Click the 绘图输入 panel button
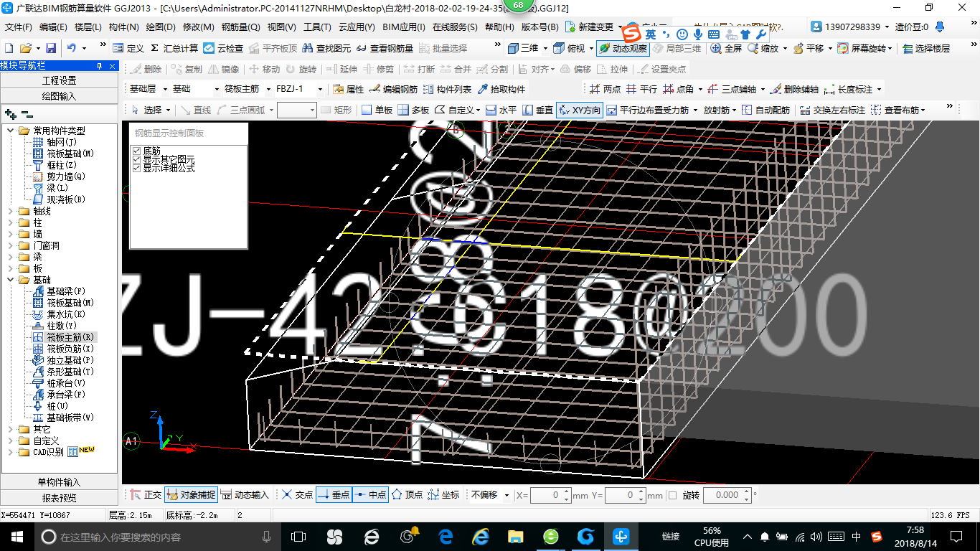 60,95
